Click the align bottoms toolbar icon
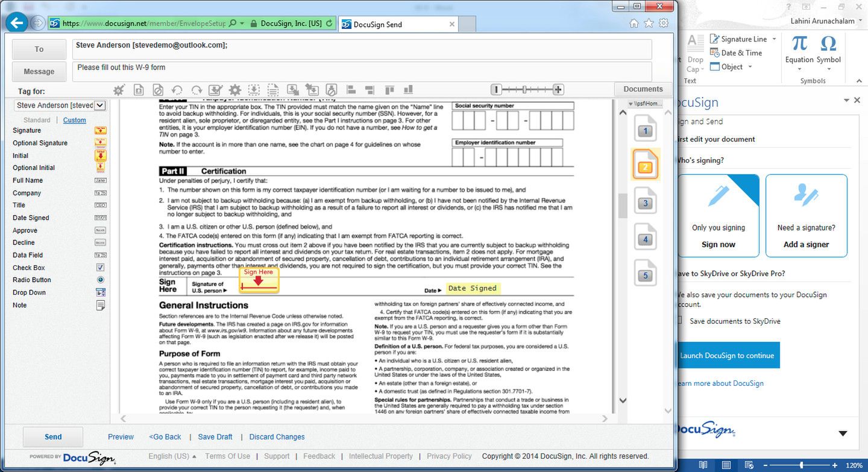This screenshot has height=472, width=868. (409, 90)
